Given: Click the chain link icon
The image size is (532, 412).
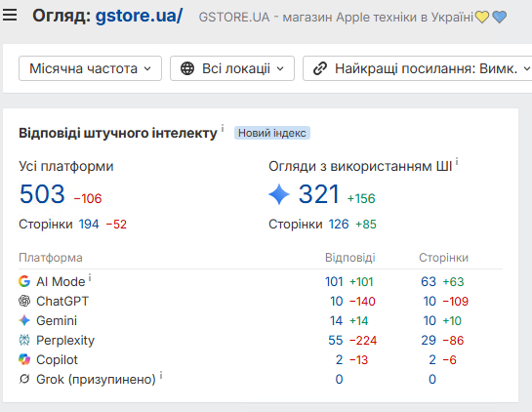Looking at the screenshot, I should coord(320,68).
